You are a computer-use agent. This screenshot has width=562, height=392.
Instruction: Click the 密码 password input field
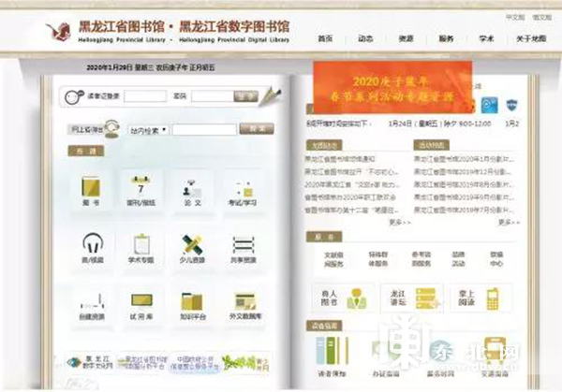(213, 96)
